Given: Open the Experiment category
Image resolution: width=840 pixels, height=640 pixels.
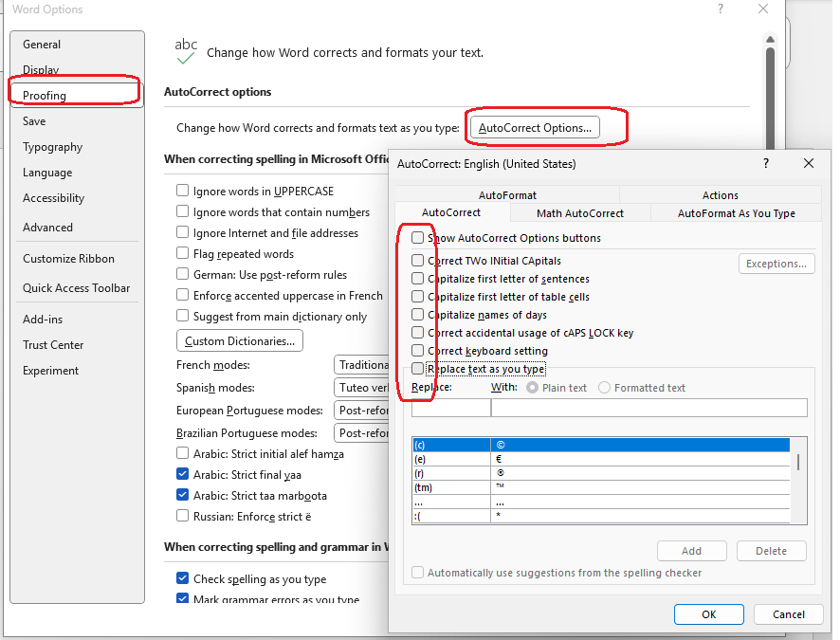Looking at the screenshot, I should [50, 371].
